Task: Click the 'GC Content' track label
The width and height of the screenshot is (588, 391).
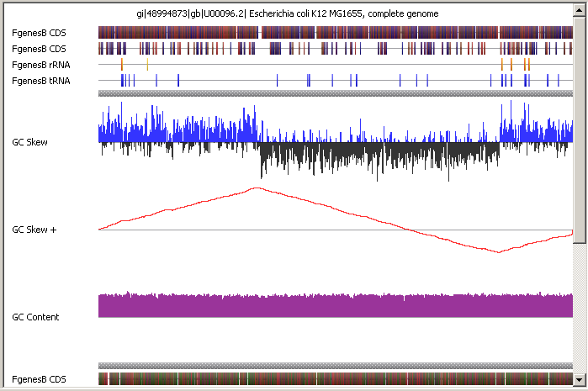Action: 35,317
